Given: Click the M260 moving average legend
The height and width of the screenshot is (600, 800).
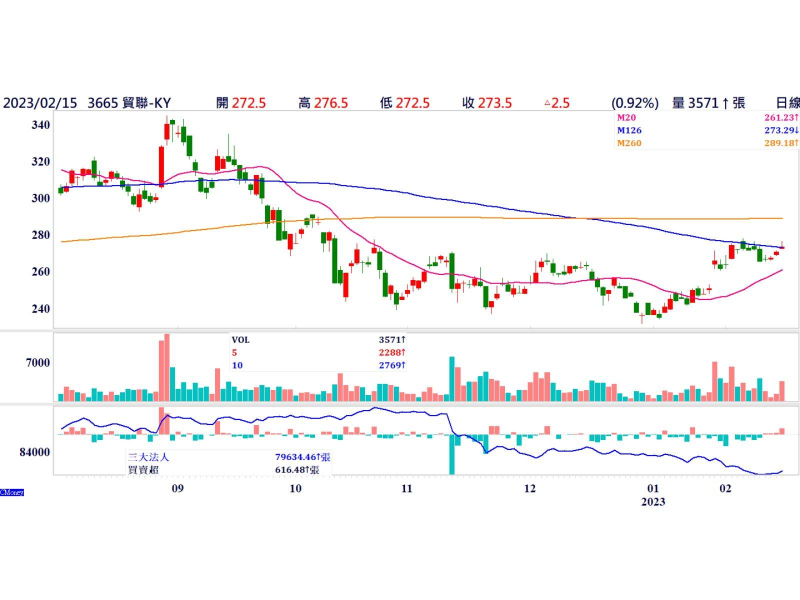Looking at the screenshot, I should [x=629, y=143].
